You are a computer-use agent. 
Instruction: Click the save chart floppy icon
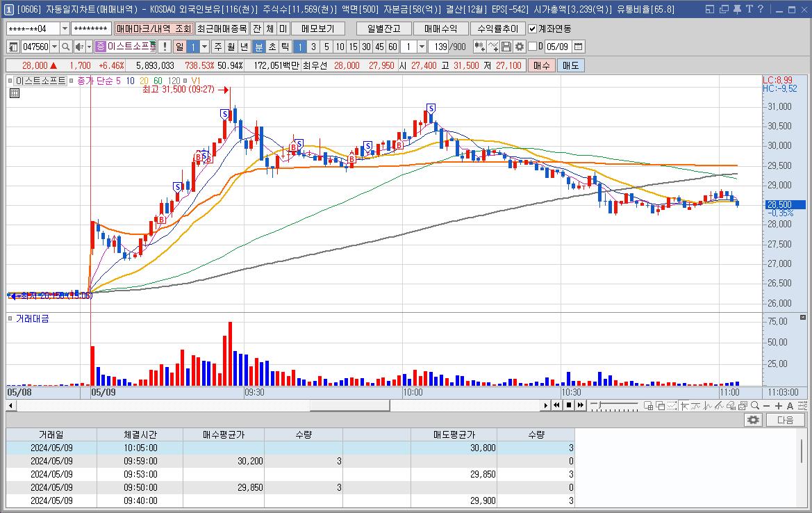coord(506,47)
